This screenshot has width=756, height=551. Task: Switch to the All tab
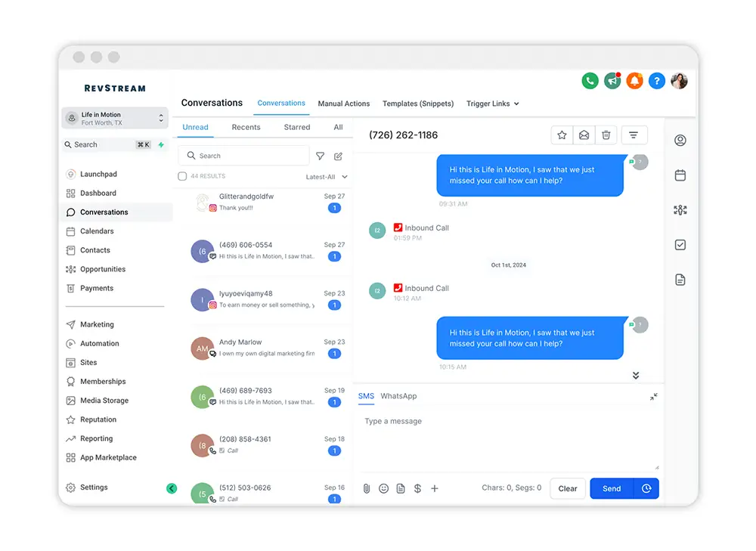point(339,127)
